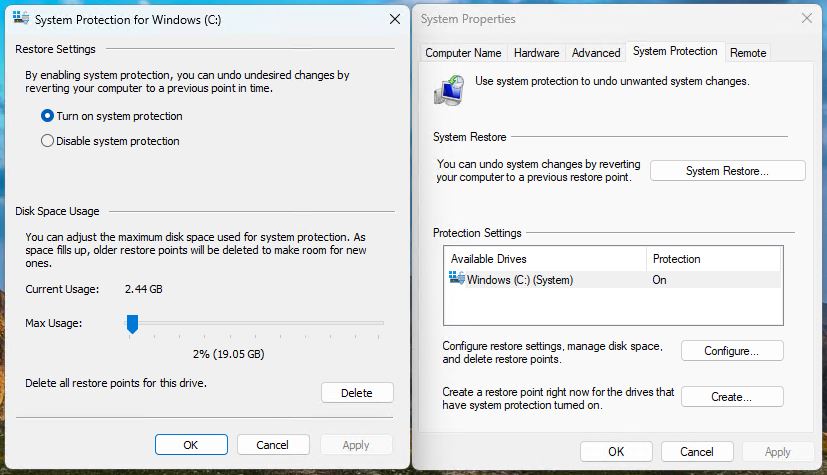The width and height of the screenshot is (827, 475).
Task: Click the Max Usage slider track
Action: 255,322
